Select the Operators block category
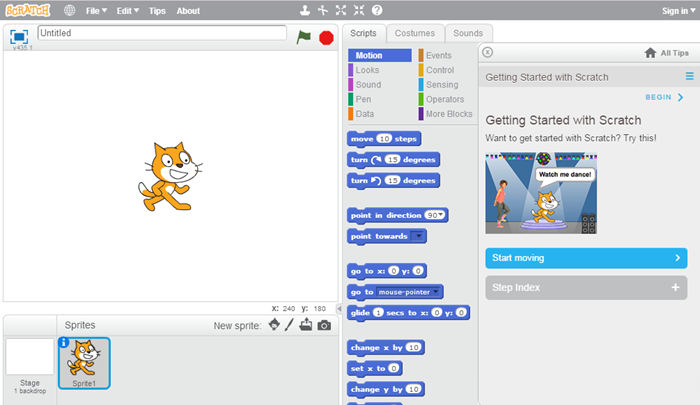Viewport: 700px width, 405px height. pos(446,99)
